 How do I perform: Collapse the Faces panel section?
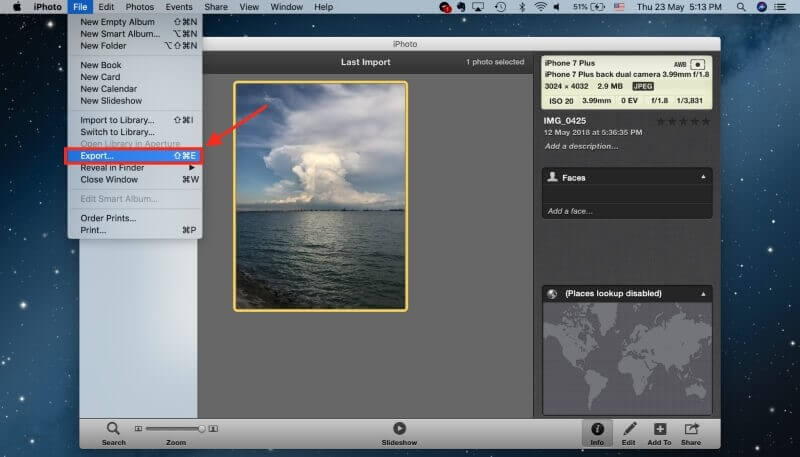click(x=703, y=177)
